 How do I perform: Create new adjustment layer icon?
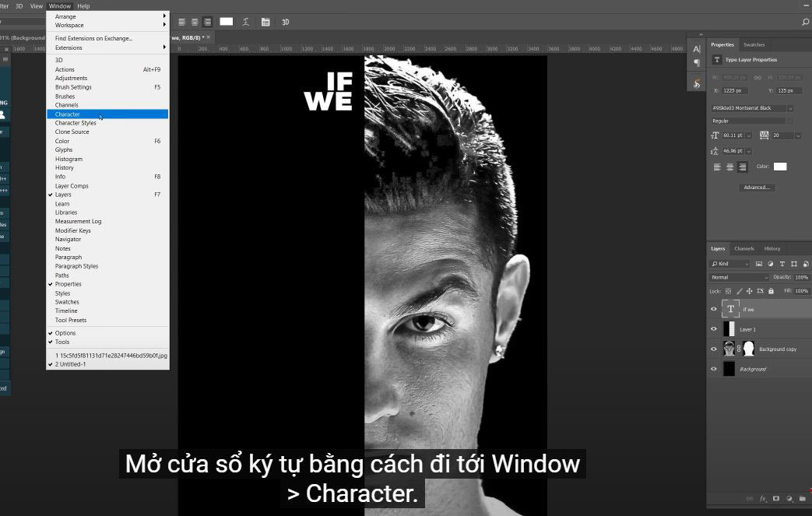point(789,498)
